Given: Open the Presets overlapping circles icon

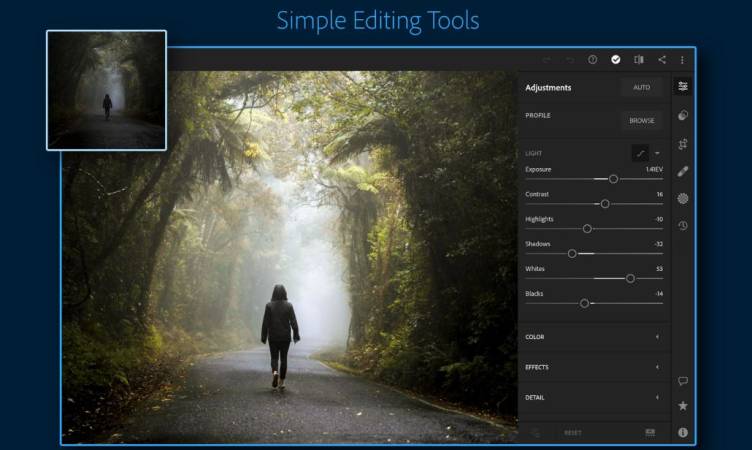Looking at the screenshot, I should click(x=683, y=116).
